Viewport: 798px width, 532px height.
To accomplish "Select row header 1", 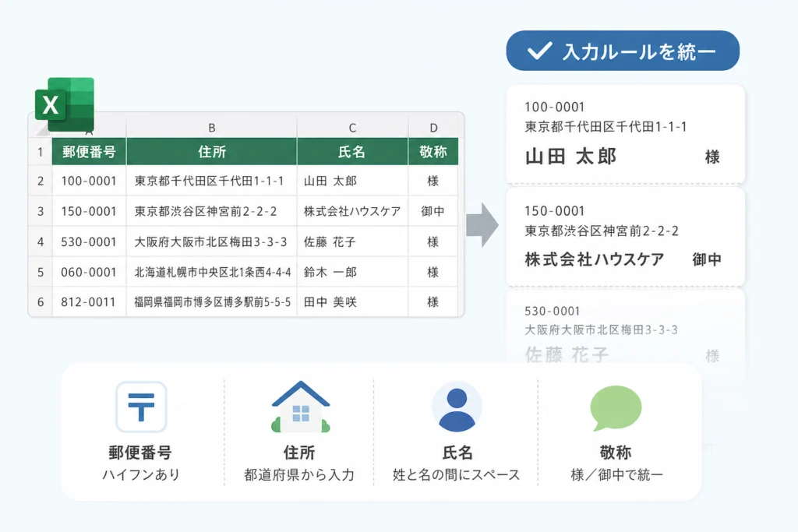I will 41,152.
